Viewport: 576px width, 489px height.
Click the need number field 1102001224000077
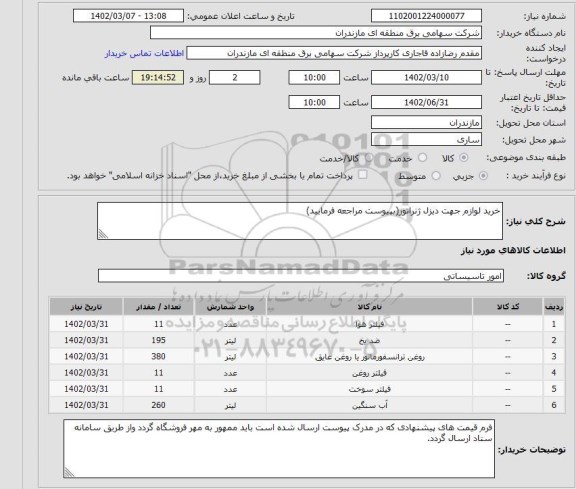(x=426, y=16)
